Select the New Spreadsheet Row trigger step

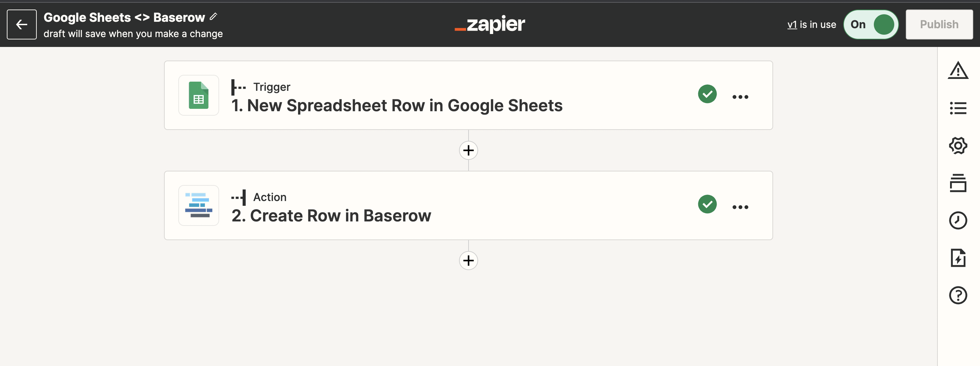tap(419, 95)
